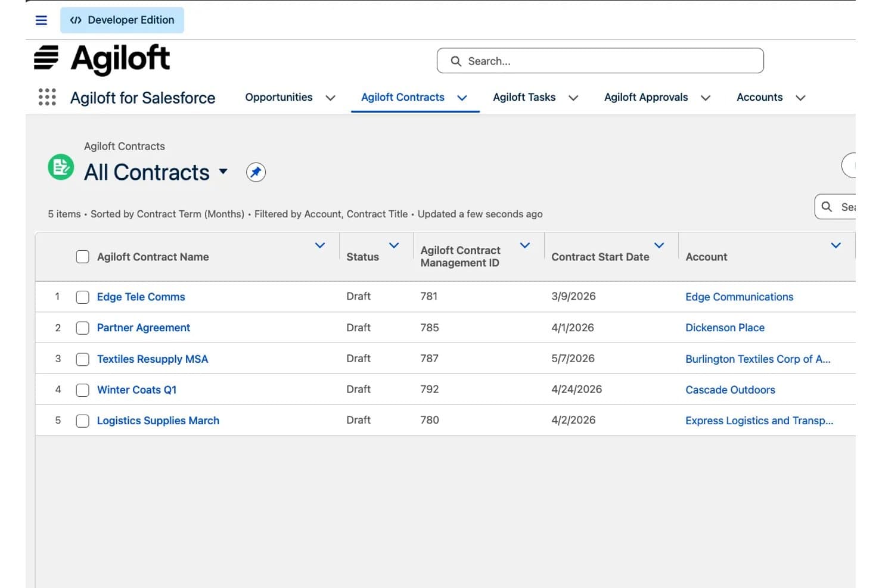
Task: Open Agiloft Contract Name column actions
Action: (320, 245)
